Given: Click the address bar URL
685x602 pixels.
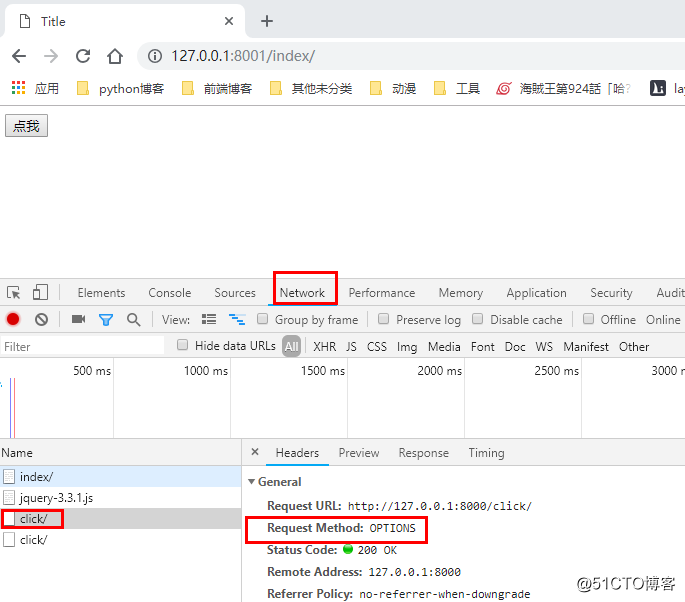Looking at the screenshot, I should [243, 56].
